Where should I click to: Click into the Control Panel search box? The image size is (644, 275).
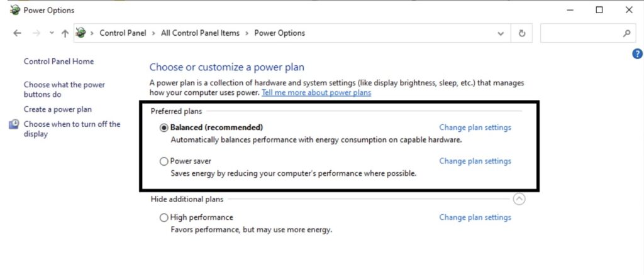[x=579, y=33]
